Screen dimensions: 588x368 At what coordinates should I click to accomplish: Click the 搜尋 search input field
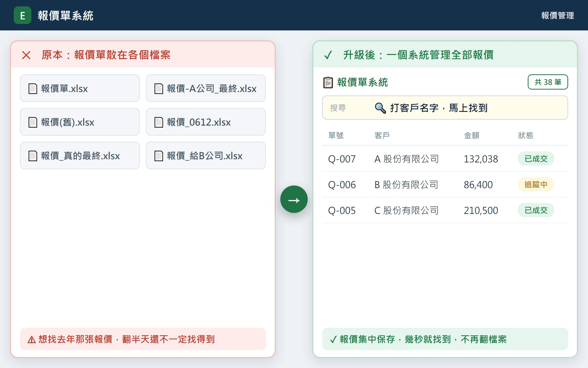445,108
